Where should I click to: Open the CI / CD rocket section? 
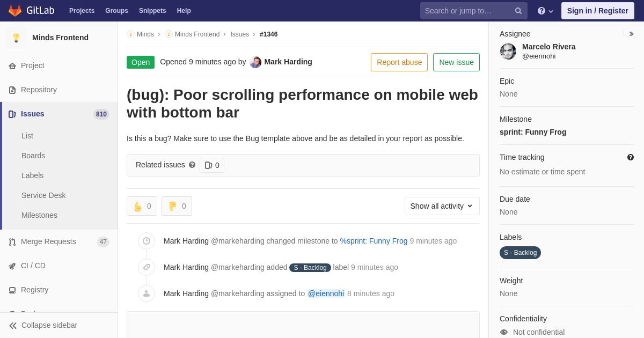coord(33,266)
